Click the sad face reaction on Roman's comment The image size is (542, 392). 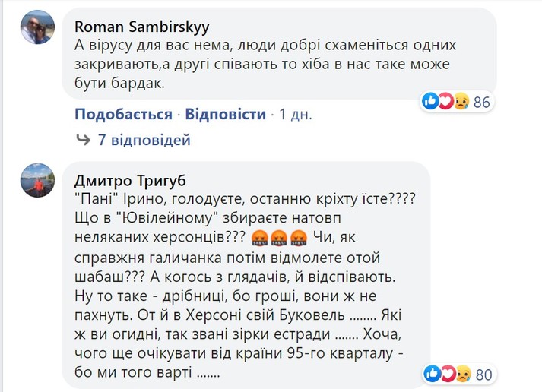tap(459, 102)
